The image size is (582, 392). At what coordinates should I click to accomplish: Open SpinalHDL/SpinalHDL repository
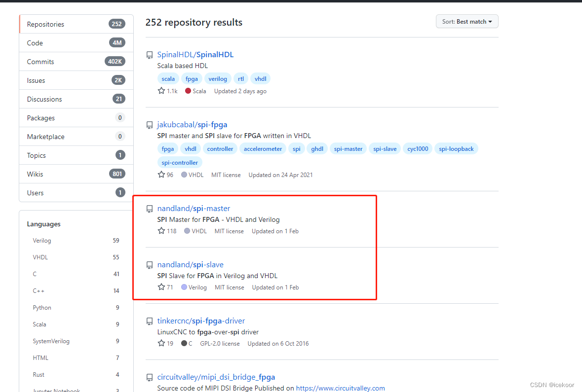[x=195, y=55]
